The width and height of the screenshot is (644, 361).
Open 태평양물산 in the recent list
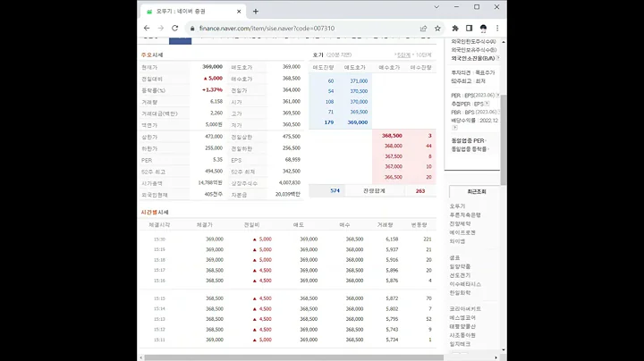pos(462,326)
